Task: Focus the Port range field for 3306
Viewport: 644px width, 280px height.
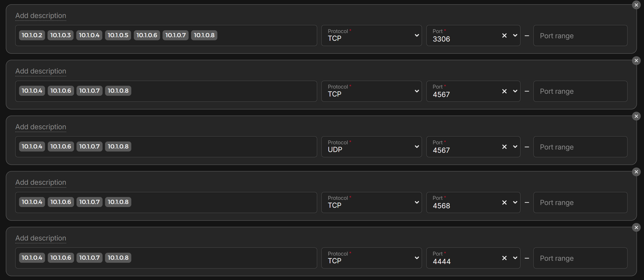Action: [x=580, y=35]
